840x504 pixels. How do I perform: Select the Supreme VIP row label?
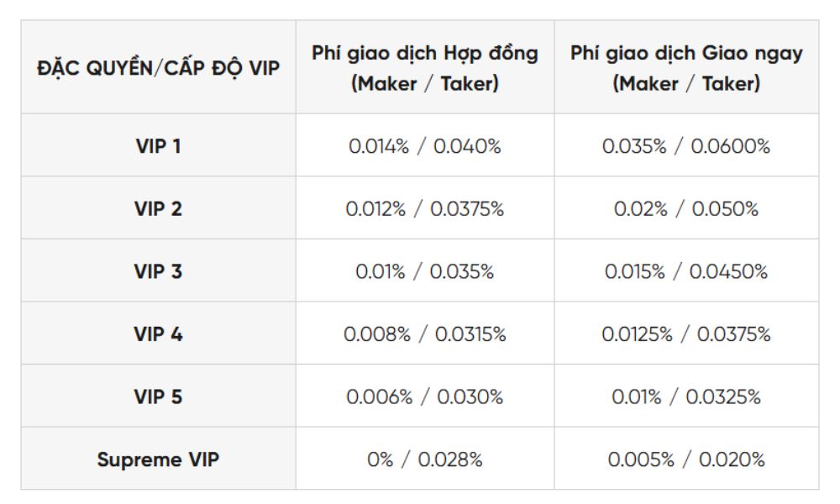[x=158, y=459]
